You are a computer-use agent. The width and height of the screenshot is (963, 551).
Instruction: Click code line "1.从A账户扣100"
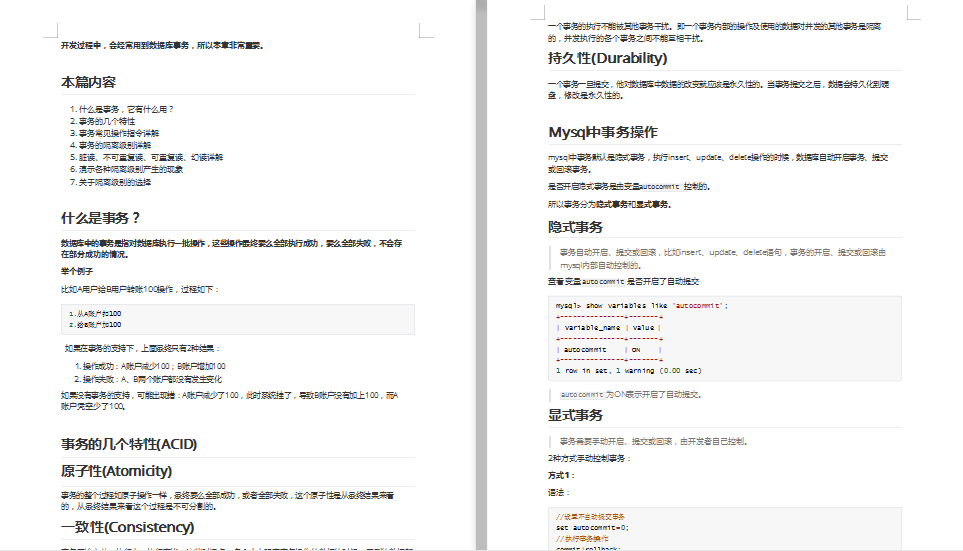pos(95,314)
